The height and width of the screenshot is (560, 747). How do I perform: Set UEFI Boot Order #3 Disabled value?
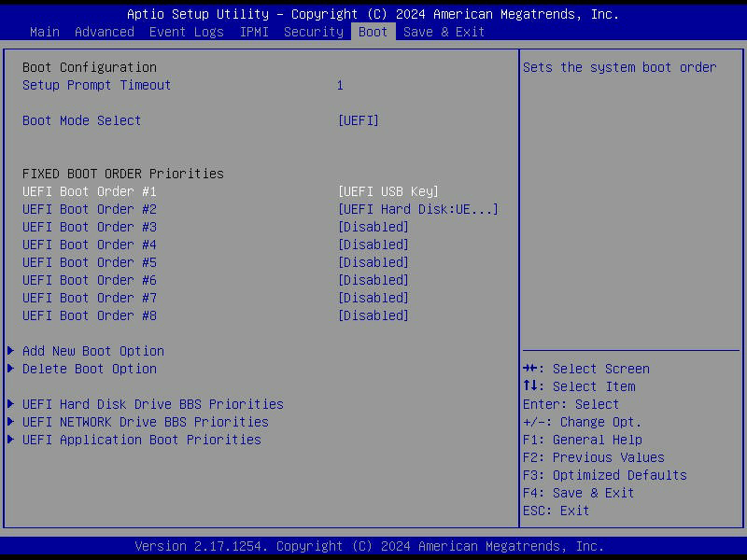click(373, 227)
